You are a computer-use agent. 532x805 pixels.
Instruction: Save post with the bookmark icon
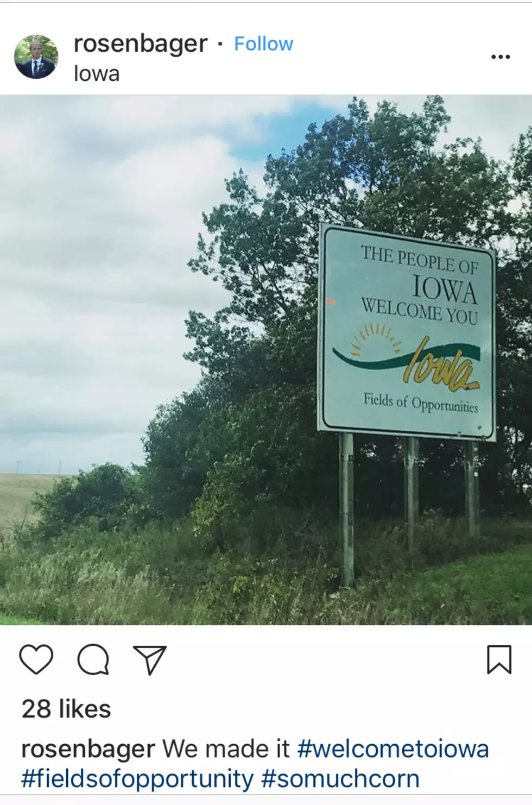point(499,659)
